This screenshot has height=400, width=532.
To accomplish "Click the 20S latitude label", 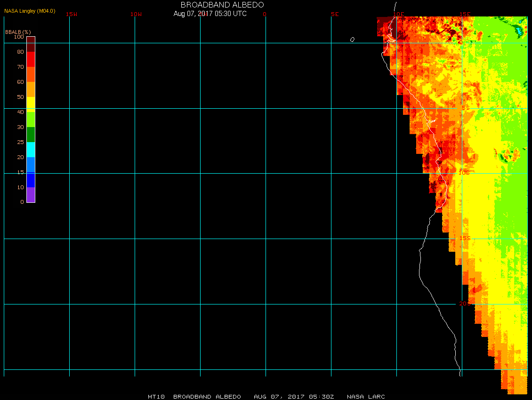I will tap(465, 304).
